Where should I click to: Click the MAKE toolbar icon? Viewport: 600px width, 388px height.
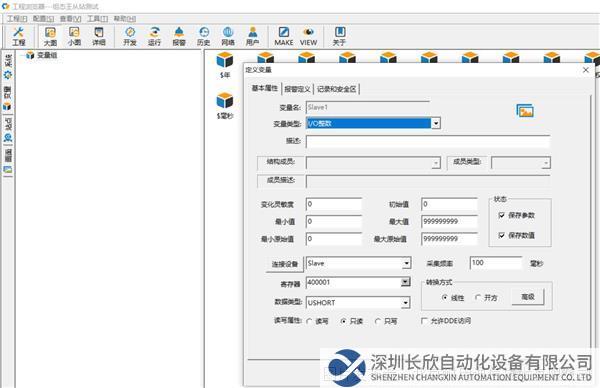[x=284, y=37]
